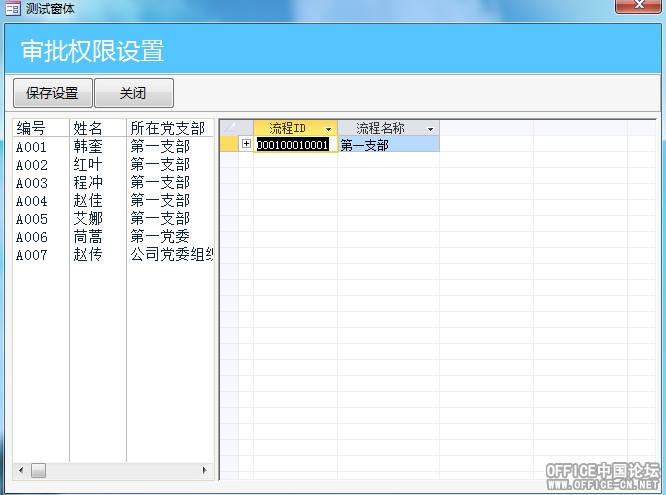Select the row selector of the first record

click(230, 144)
